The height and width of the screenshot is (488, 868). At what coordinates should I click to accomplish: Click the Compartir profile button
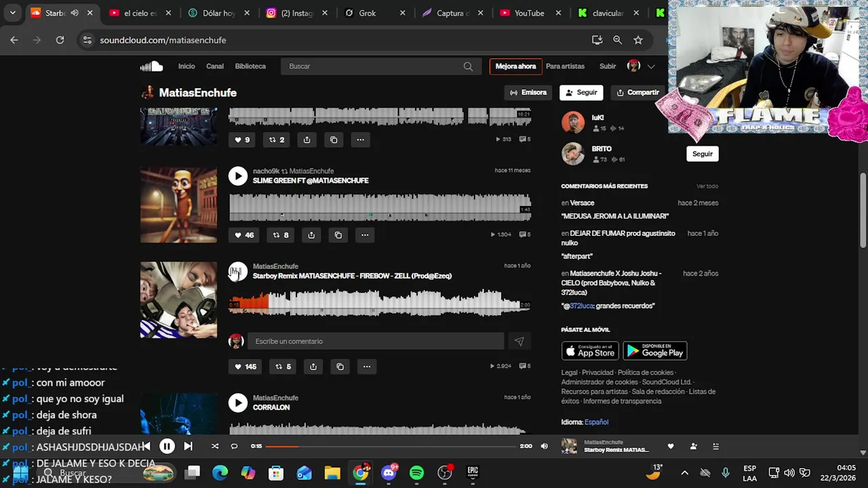[x=637, y=92]
